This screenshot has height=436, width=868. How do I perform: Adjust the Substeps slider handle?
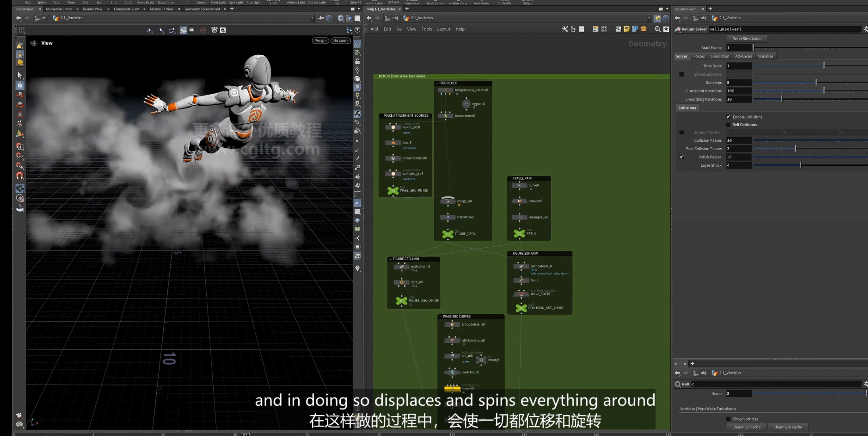tap(816, 82)
